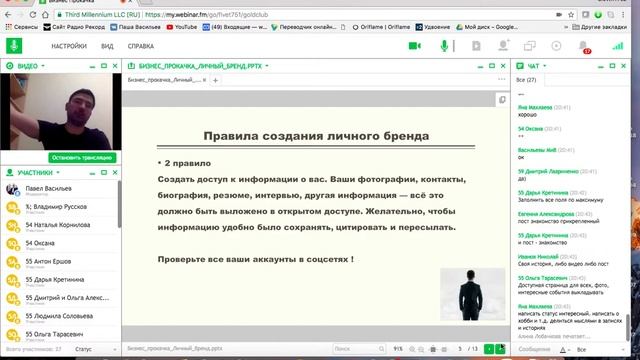Start recording with the circle record icon
This screenshot has height=360, width=640.
(x=556, y=46)
